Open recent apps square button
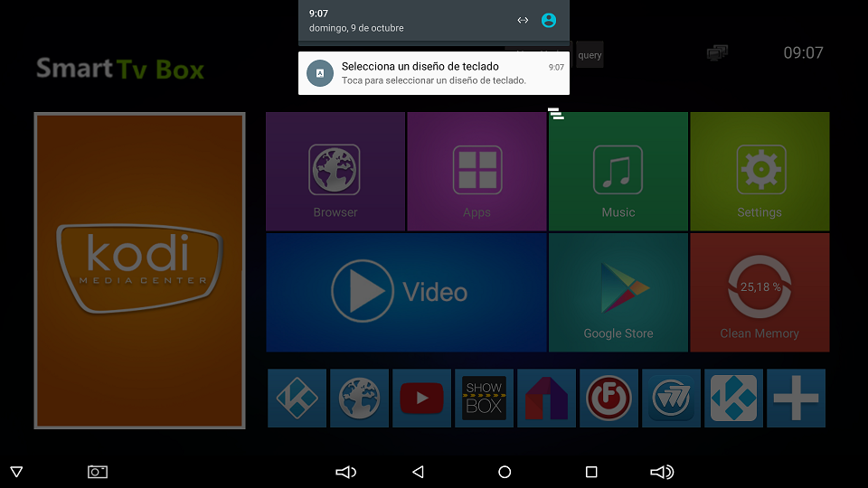This screenshot has width=868, height=488. tap(591, 472)
